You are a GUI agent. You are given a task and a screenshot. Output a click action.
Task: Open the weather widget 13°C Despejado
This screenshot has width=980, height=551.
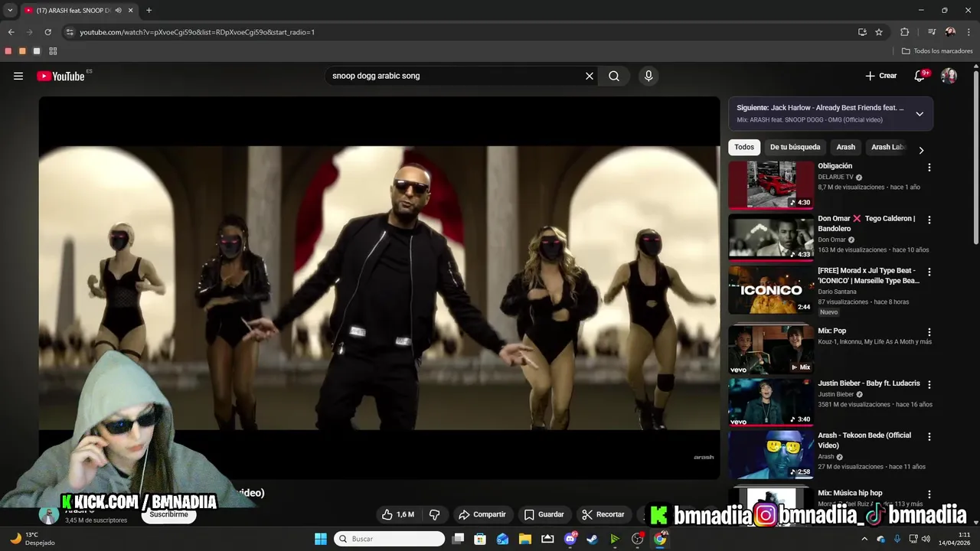pyautogui.click(x=32, y=539)
